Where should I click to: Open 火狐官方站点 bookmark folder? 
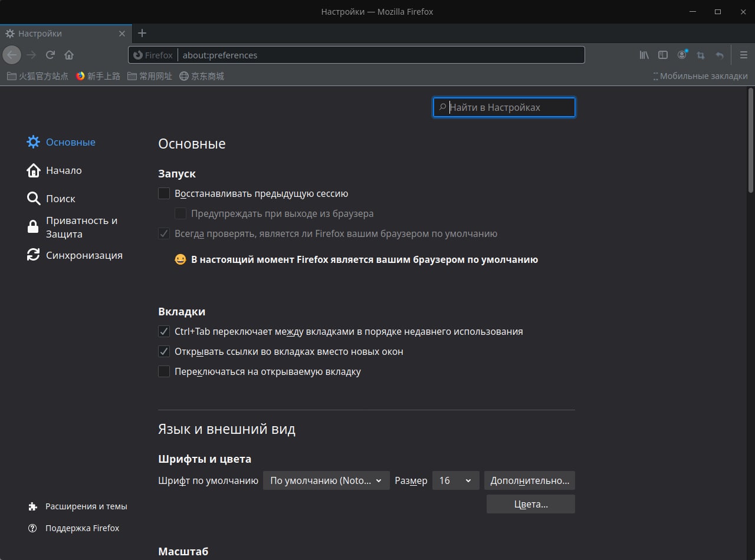[x=37, y=76]
